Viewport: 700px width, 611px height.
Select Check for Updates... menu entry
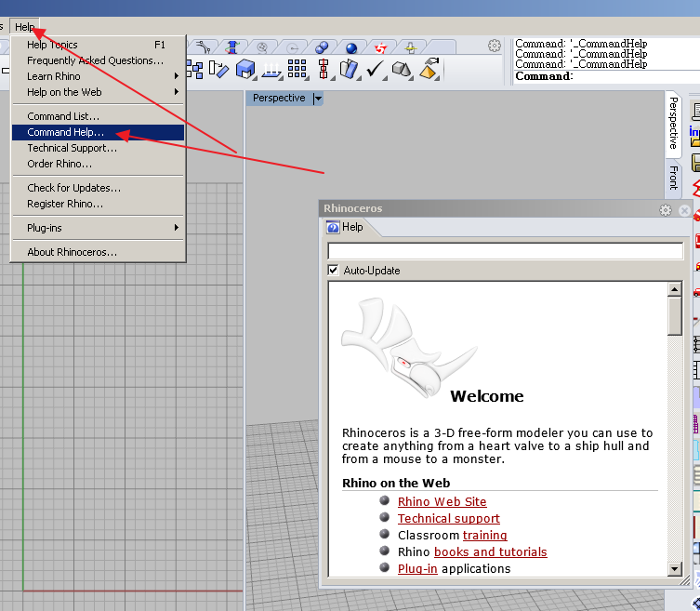pos(73,188)
